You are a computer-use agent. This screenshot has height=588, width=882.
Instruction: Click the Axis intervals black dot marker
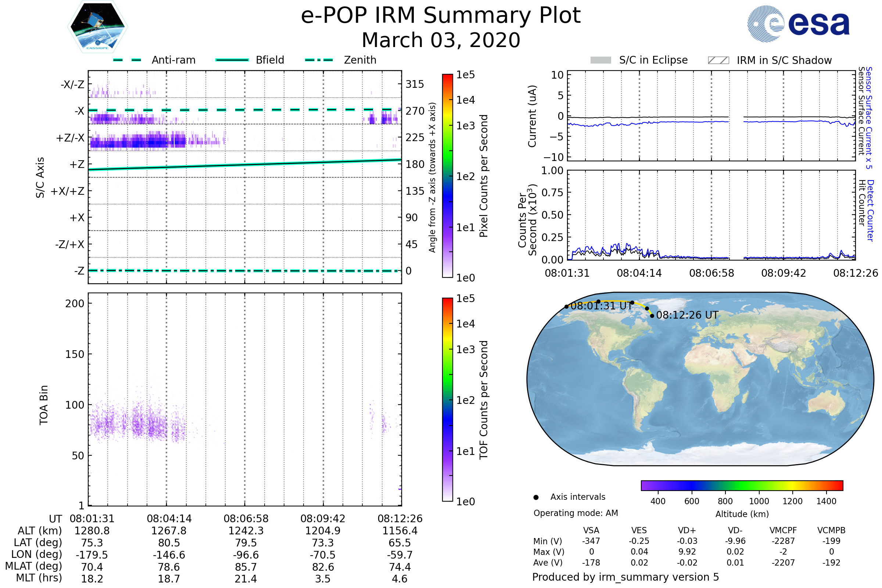pyautogui.click(x=536, y=497)
